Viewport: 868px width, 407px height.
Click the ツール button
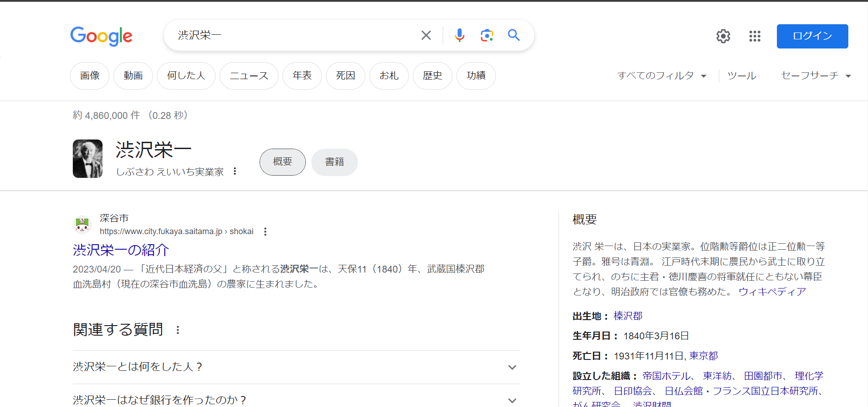(x=742, y=76)
